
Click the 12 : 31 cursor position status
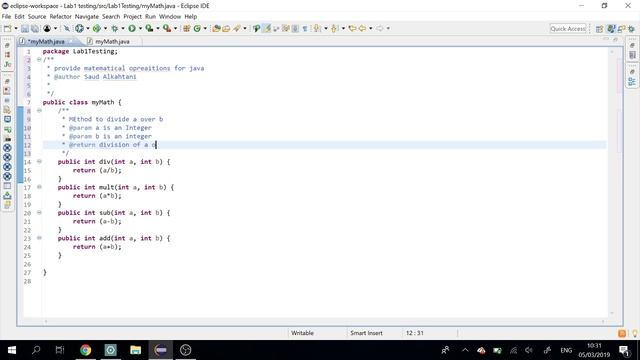(x=414, y=333)
